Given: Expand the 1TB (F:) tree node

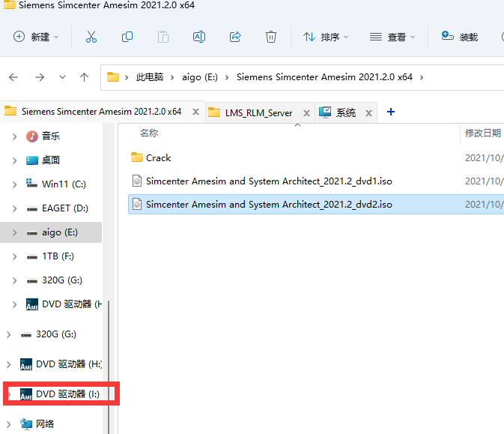Looking at the screenshot, I should point(14,256).
